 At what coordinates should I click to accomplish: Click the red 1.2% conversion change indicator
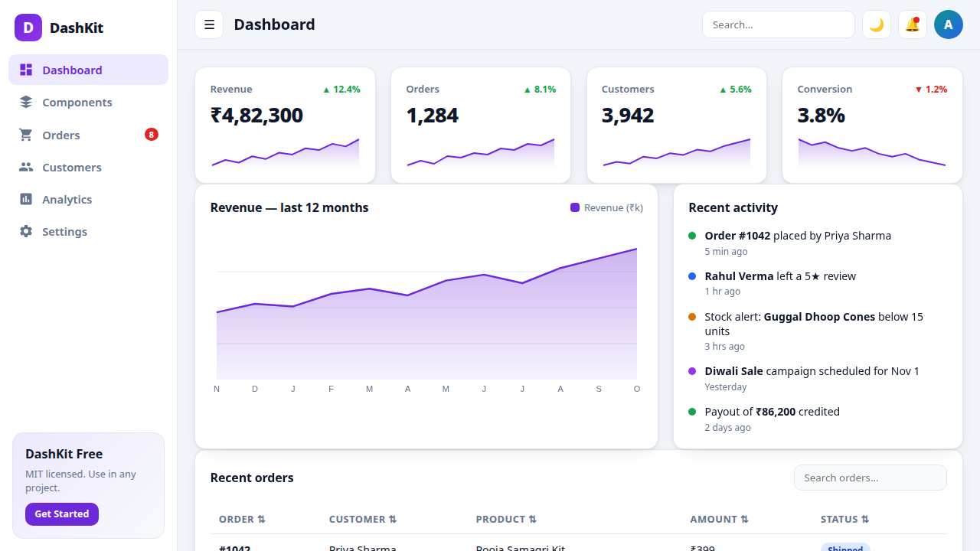click(931, 90)
